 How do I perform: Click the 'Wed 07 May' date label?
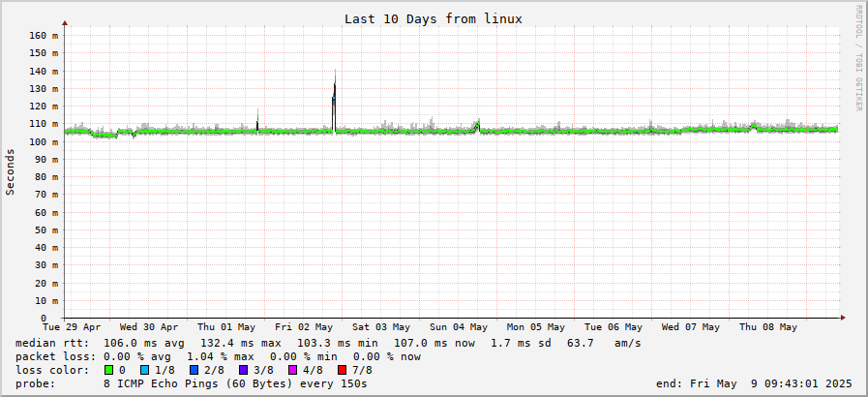tap(691, 326)
